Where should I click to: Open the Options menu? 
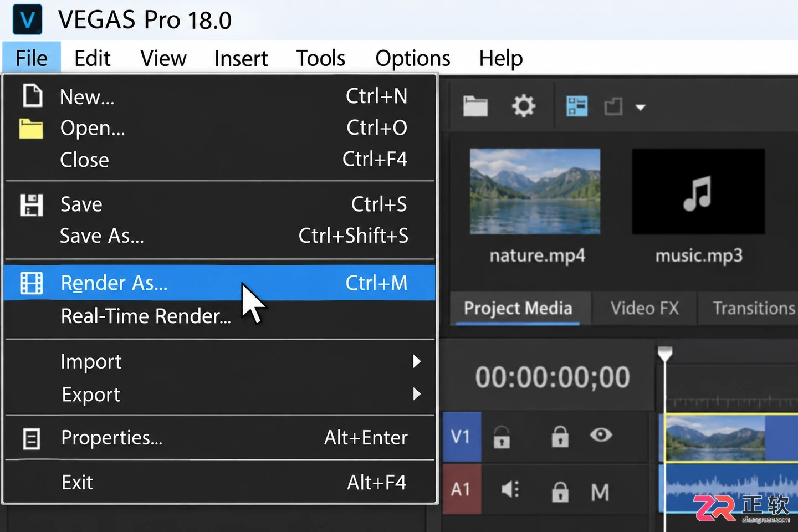point(413,58)
